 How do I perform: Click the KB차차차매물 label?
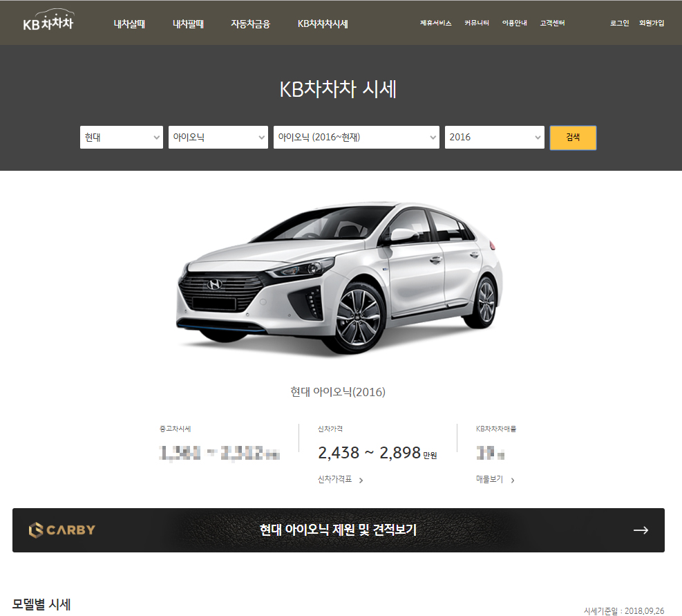[x=496, y=429]
